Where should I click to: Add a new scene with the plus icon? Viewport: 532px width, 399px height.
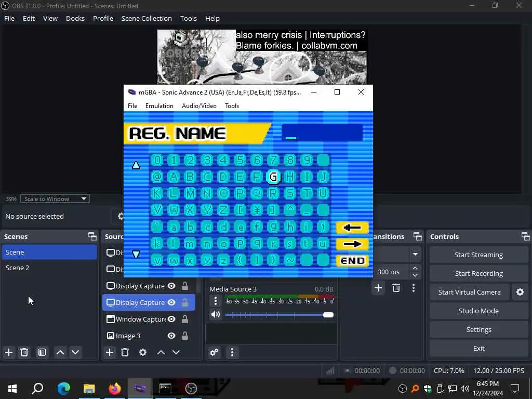[9, 352]
